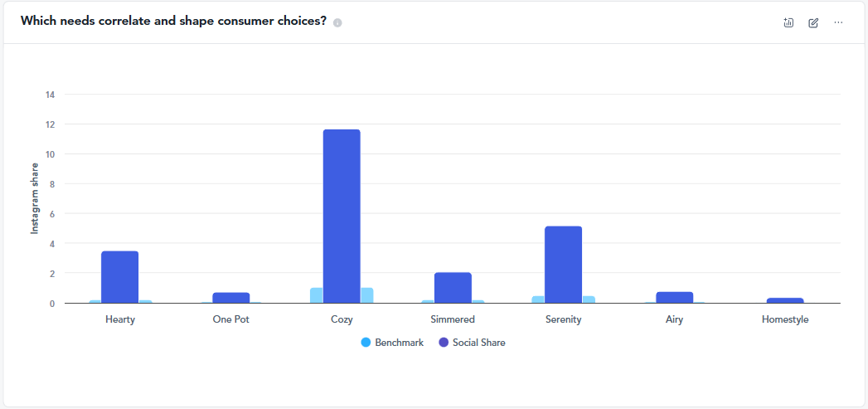The image size is (868, 409).
Task: Click the Homestyle x-axis label
Action: pos(785,319)
